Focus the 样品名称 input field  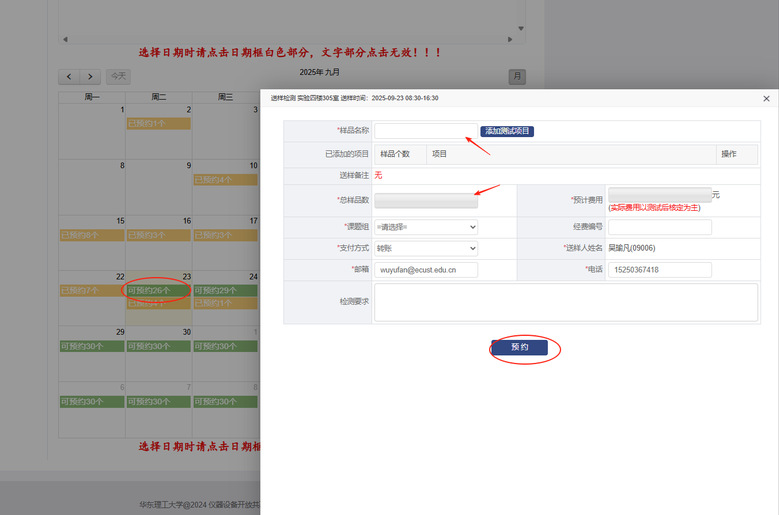pyautogui.click(x=424, y=131)
